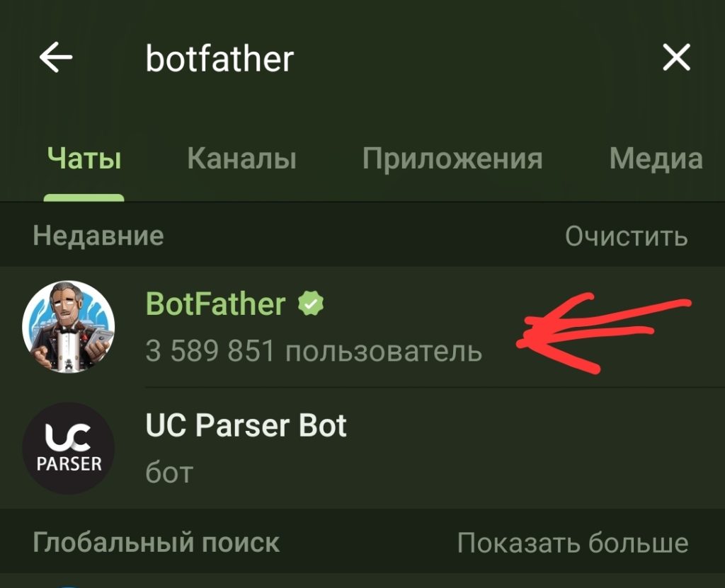
Task: Tap the Недавние section header
Action: (x=98, y=236)
